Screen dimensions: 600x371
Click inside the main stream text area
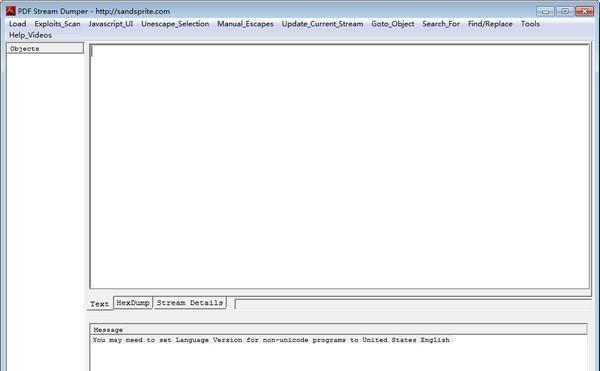click(x=340, y=166)
